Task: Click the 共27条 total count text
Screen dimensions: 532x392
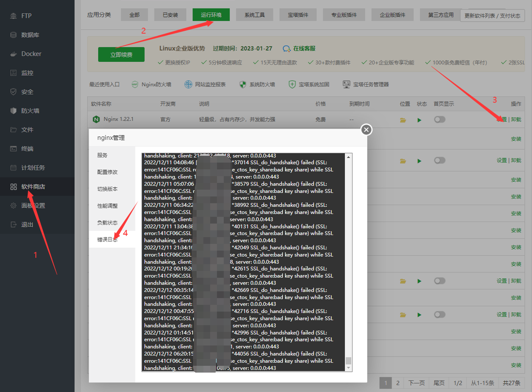Action: click(511, 383)
